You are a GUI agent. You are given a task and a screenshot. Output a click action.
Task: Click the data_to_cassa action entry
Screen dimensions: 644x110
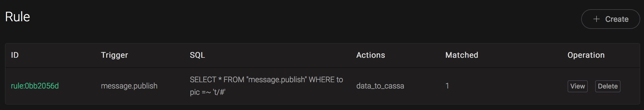tap(380, 86)
